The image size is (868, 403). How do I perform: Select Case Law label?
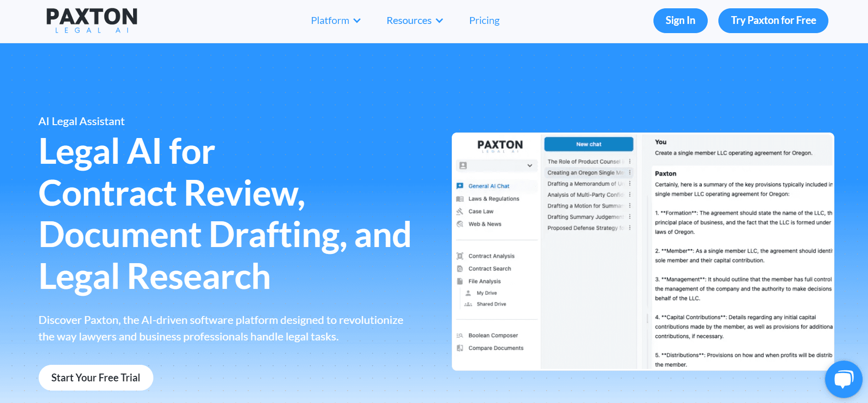pos(481,212)
